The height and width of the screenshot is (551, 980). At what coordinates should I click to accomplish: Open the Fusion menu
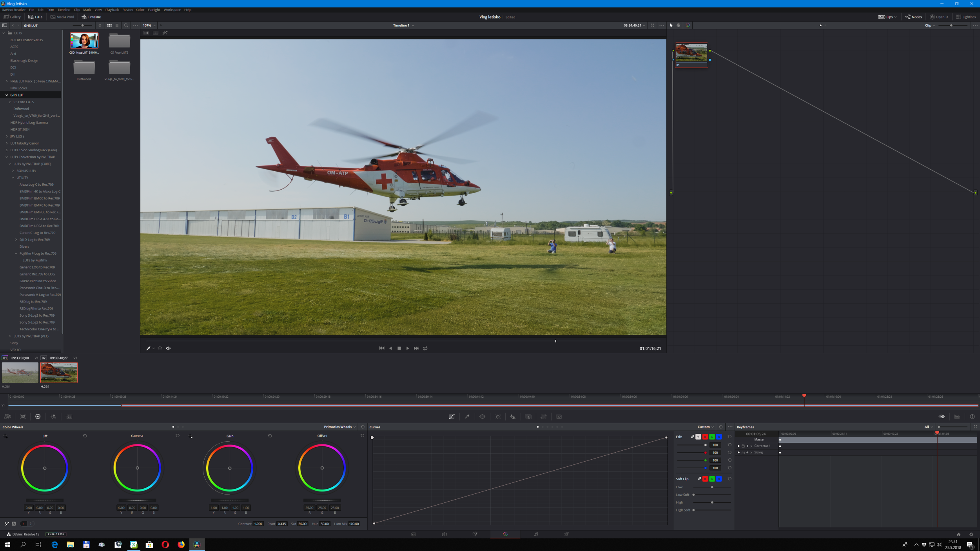[x=127, y=10]
